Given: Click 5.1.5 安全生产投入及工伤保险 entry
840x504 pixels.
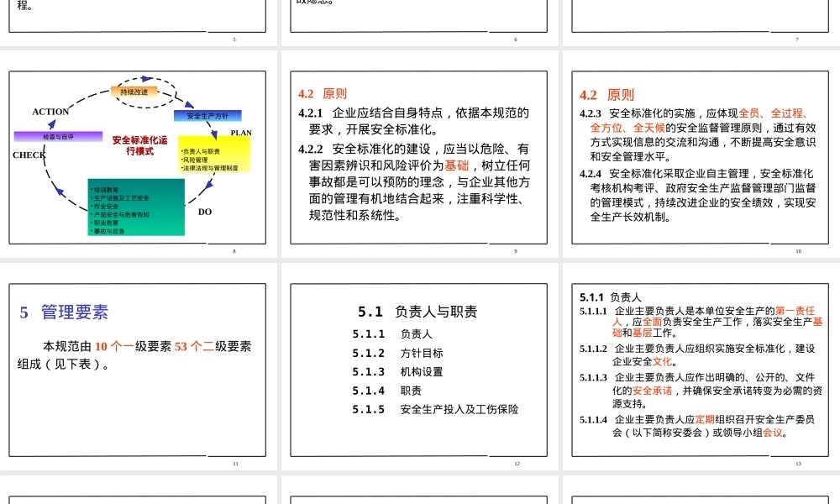Looking at the screenshot, I should click(x=435, y=409).
